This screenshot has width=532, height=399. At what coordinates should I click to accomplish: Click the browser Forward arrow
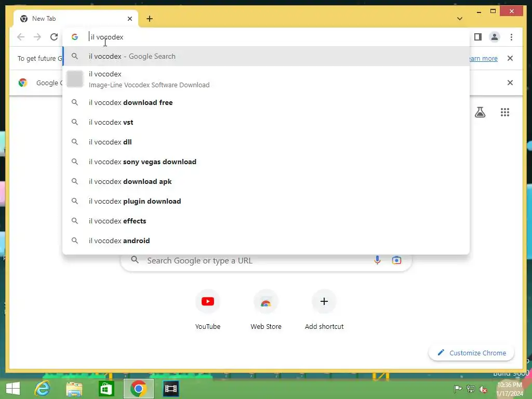coord(37,37)
